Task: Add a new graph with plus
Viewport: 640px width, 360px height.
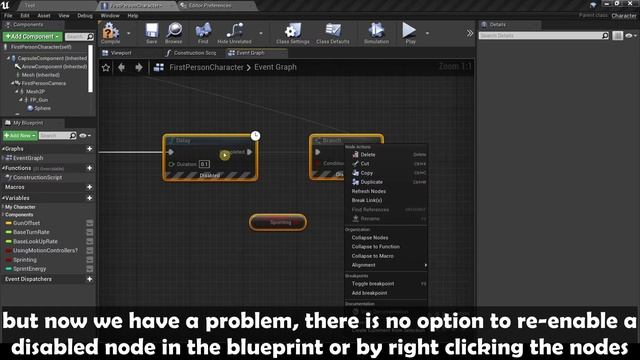Action: tap(89, 149)
